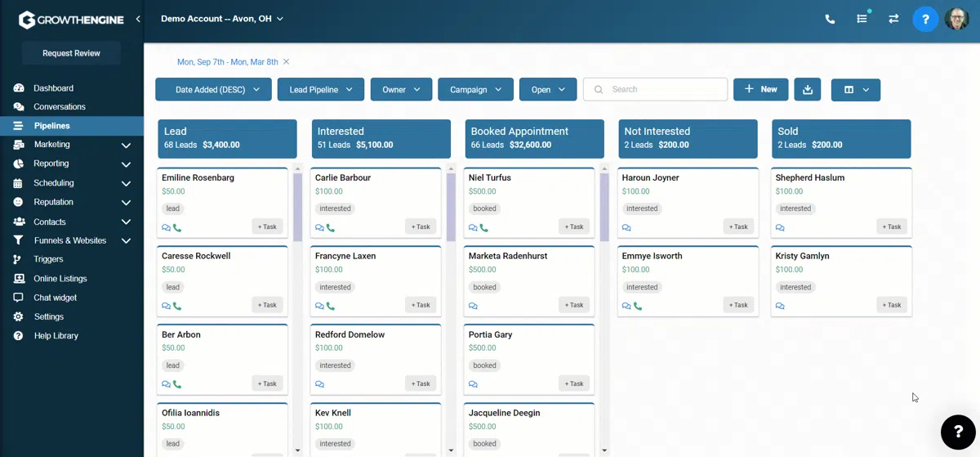Open the column layout view dropdown
This screenshot has height=457, width=980.
point(856,90)
